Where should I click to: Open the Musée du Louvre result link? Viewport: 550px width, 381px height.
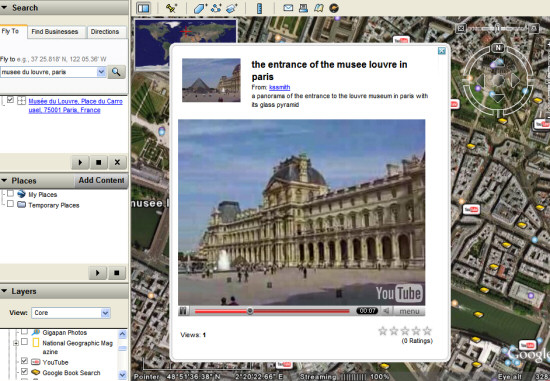click(x=75, y=106)
